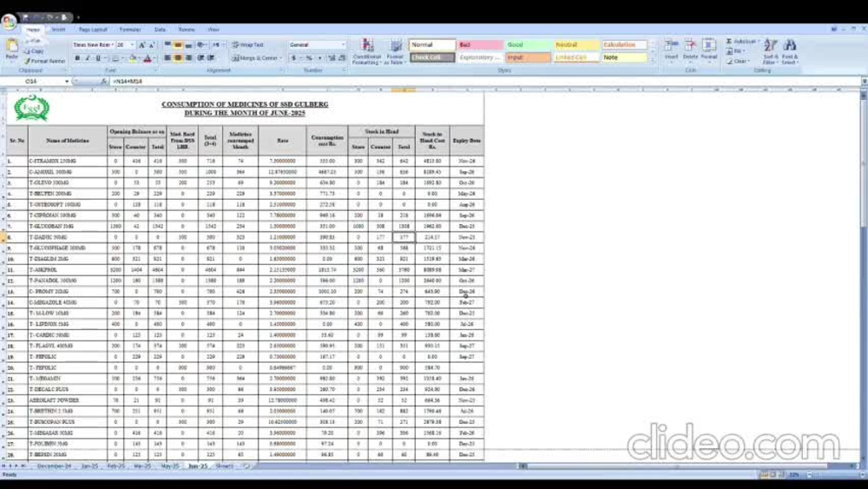Click the Font Color icon
This screenshot has height=489, width=868.
click(148, 58)
